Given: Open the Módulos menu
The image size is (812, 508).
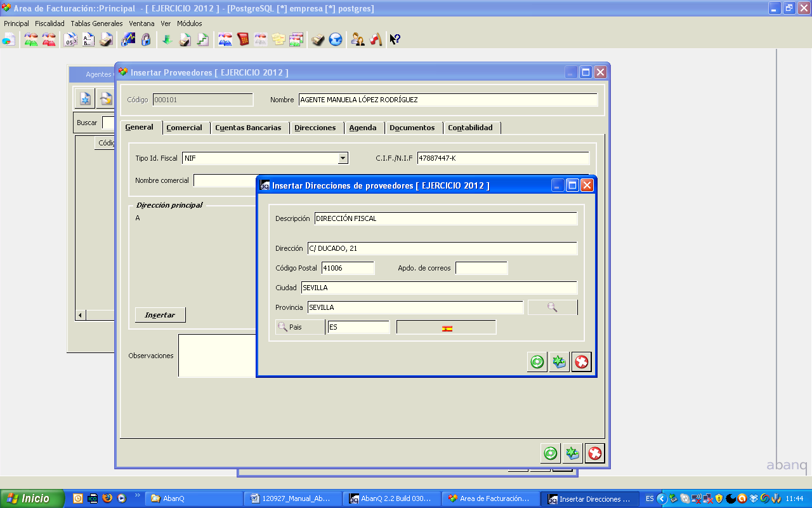Looking at the screenshot, I should (190, 23).
